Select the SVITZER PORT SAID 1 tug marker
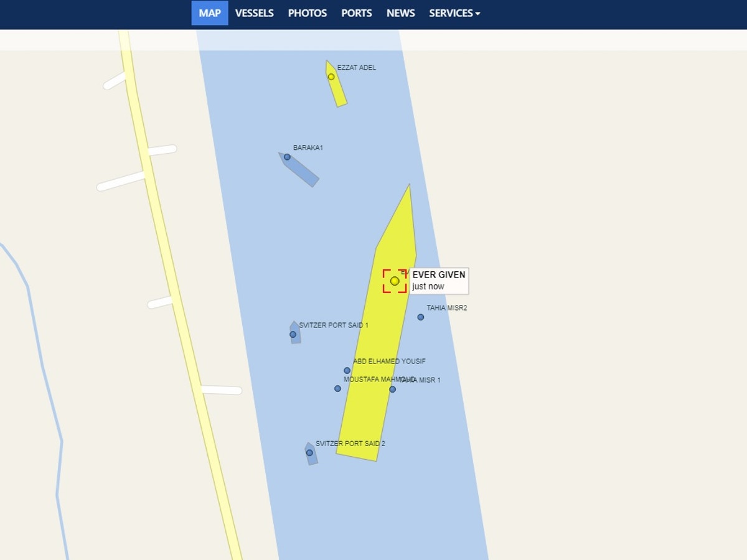Screen dimensions: 747x560 click(293, 334)
